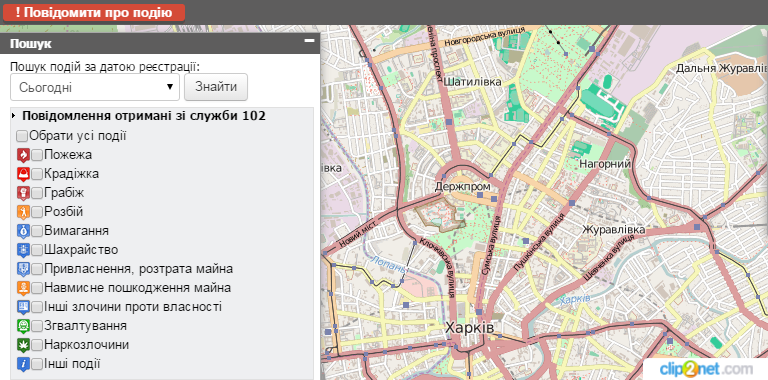Open the Сьогодні date dropdown
Screen dimensions: 768x380
(95, 87)
